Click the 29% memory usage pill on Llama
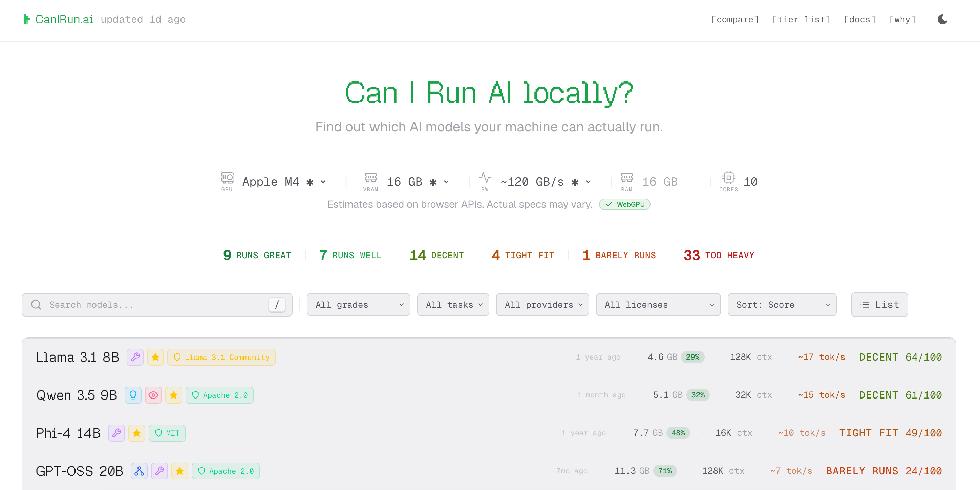980x490 pixels. click(693, 357)
